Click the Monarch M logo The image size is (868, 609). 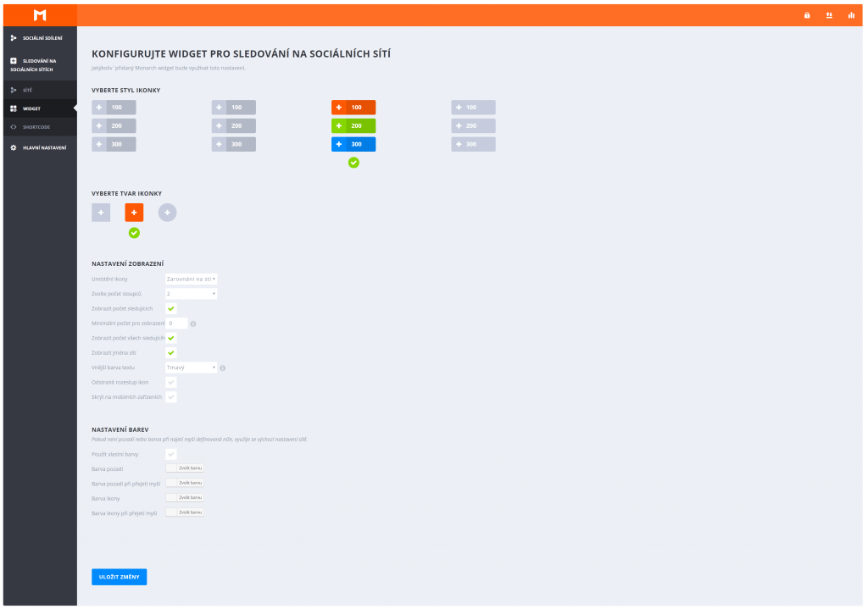[40, 15]
